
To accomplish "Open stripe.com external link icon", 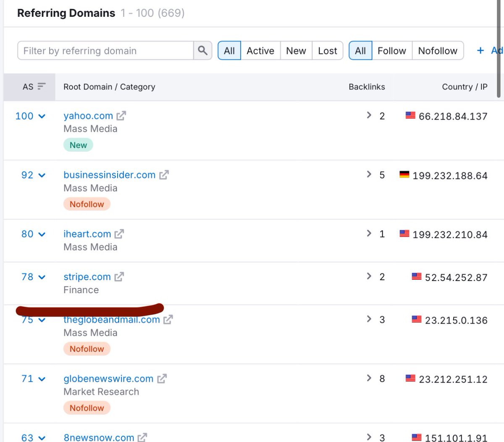I will [x=119, y=276].
